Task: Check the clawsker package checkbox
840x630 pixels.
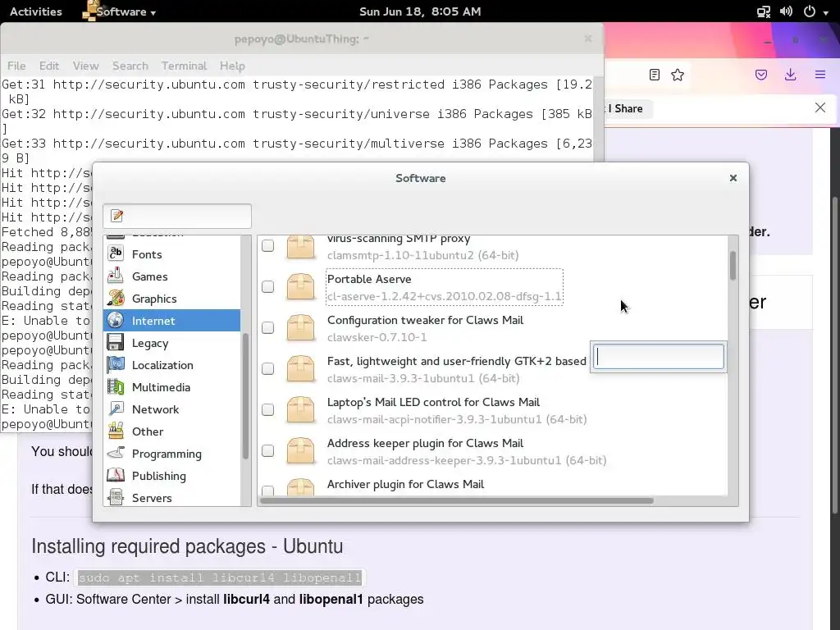Action: [268, 328]
